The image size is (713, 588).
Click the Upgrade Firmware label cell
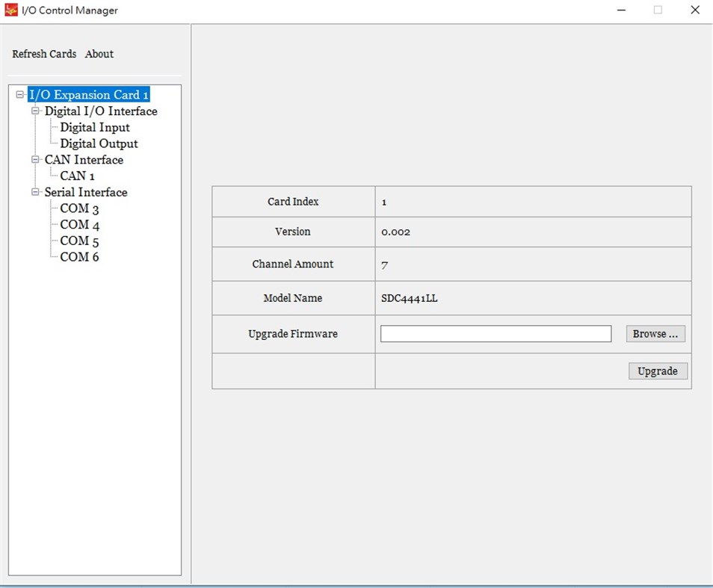pyautogui.click(x=293, y=334)
